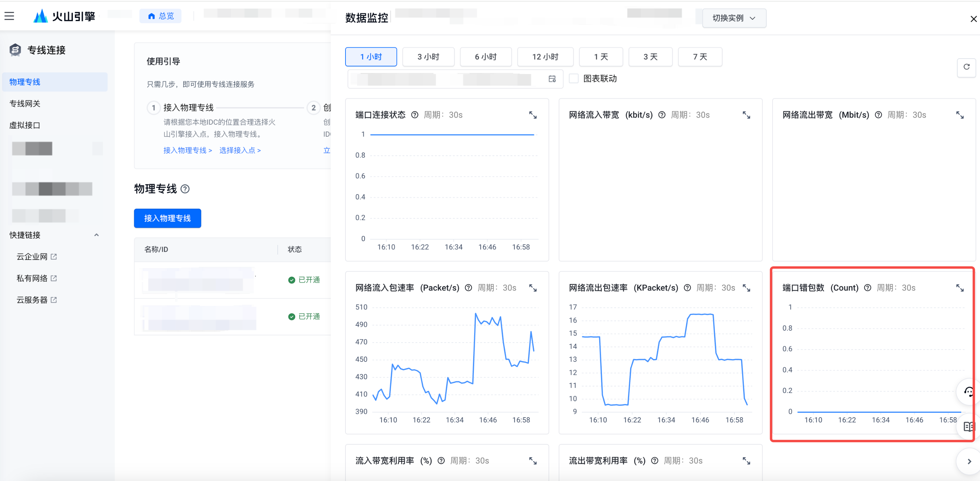Show help for 网络流入带宽 metric
The image size is (980, 481).
662,115
